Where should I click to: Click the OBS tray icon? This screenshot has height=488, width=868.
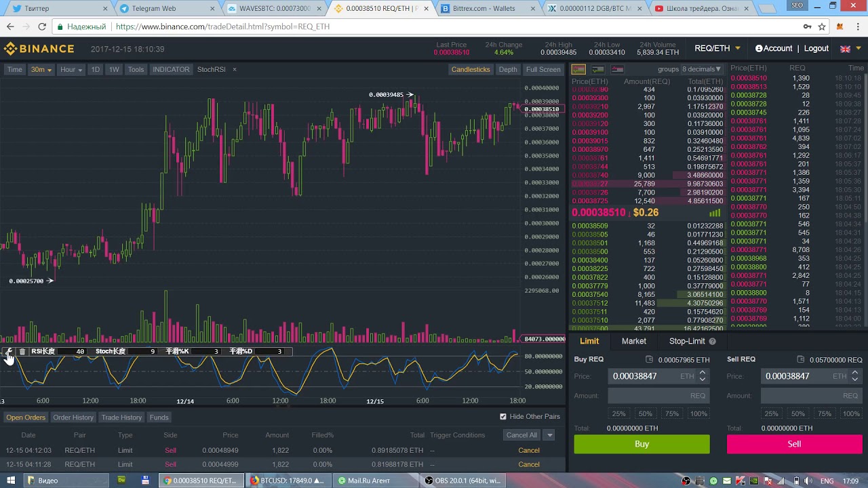(x=687, y=481)
